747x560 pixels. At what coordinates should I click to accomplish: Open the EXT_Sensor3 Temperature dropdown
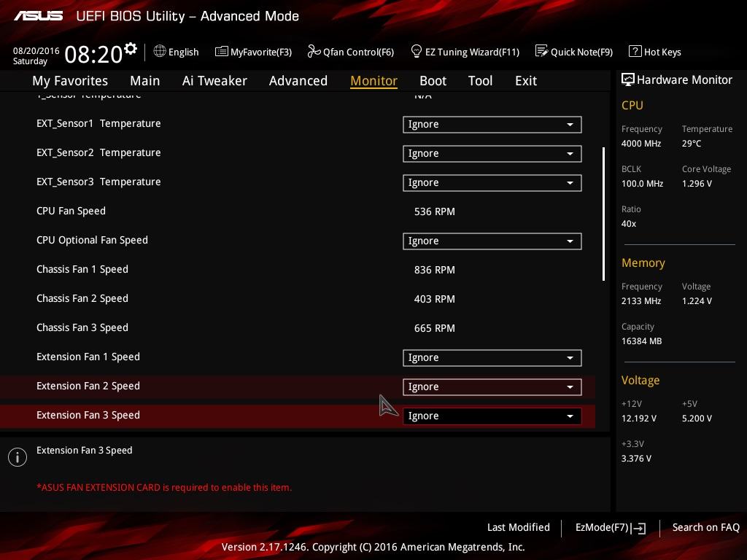click(x=492, y=183)
